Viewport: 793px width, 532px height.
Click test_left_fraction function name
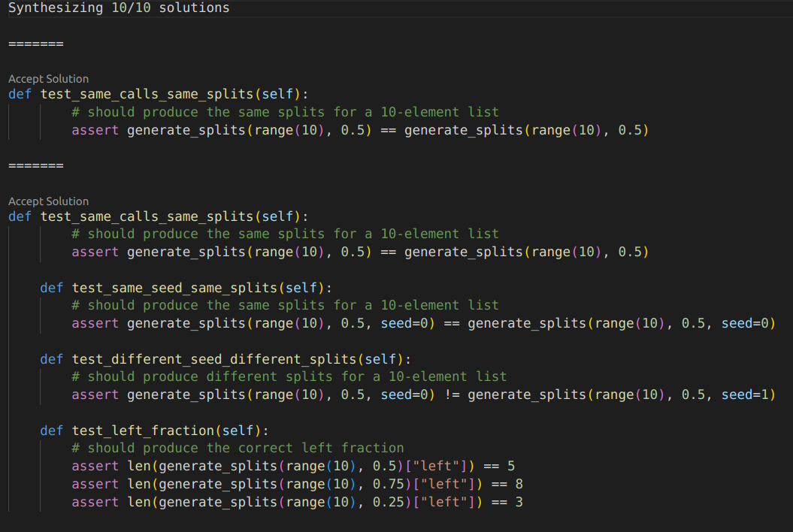[143, 431]
